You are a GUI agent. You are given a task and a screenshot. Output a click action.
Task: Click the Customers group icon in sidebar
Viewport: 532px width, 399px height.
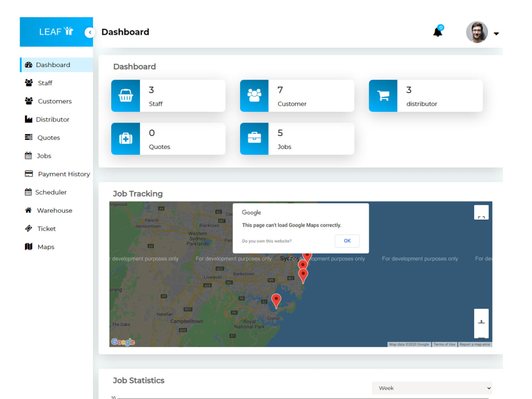pyautogui.click(x=29, y=101)
